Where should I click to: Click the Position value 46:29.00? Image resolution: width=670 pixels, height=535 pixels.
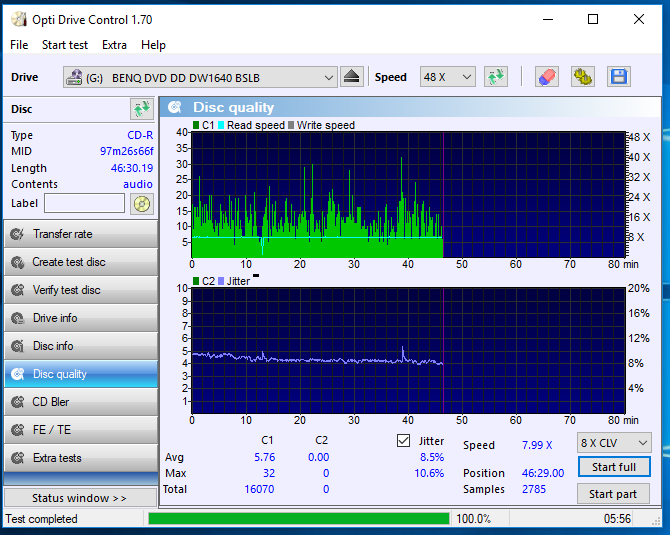point(543,473)
